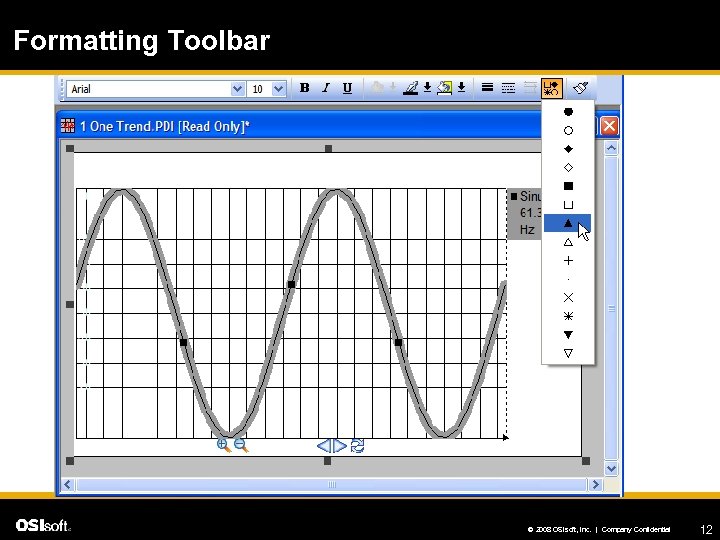The width and height of the screenshot is (720, 540).
Task: Select the small dot marker
Action: click(x=568, y=279)
